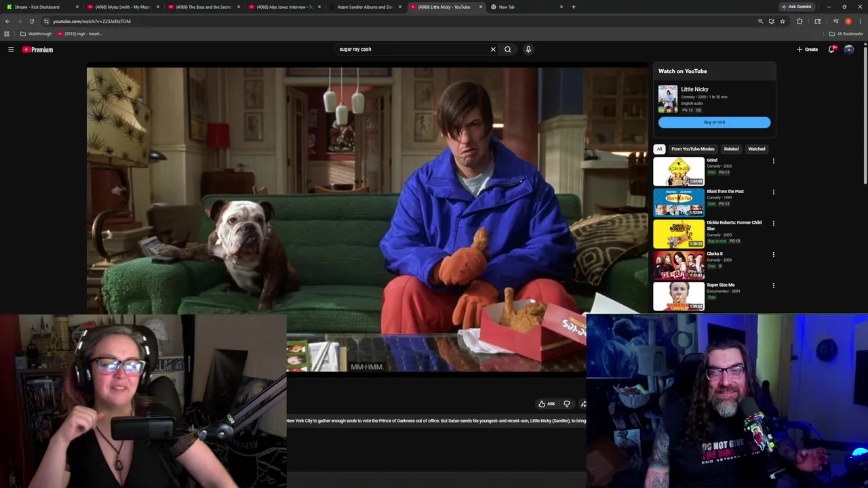The image size is (868, 488).
Task: Open the Walkthrough bookmark folder
Action: click(36, 34)
